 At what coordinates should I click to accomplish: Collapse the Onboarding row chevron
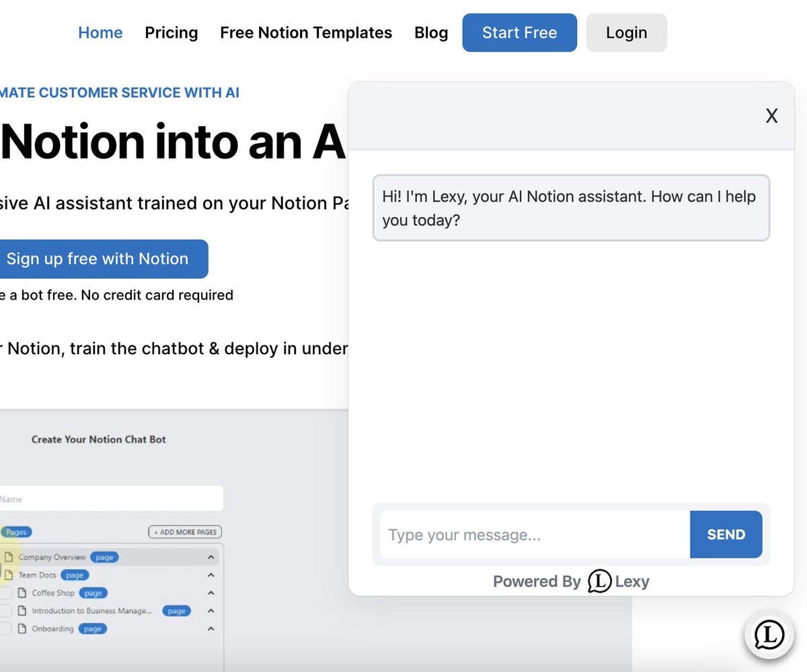pyautogui.click(x=211, y=629)
